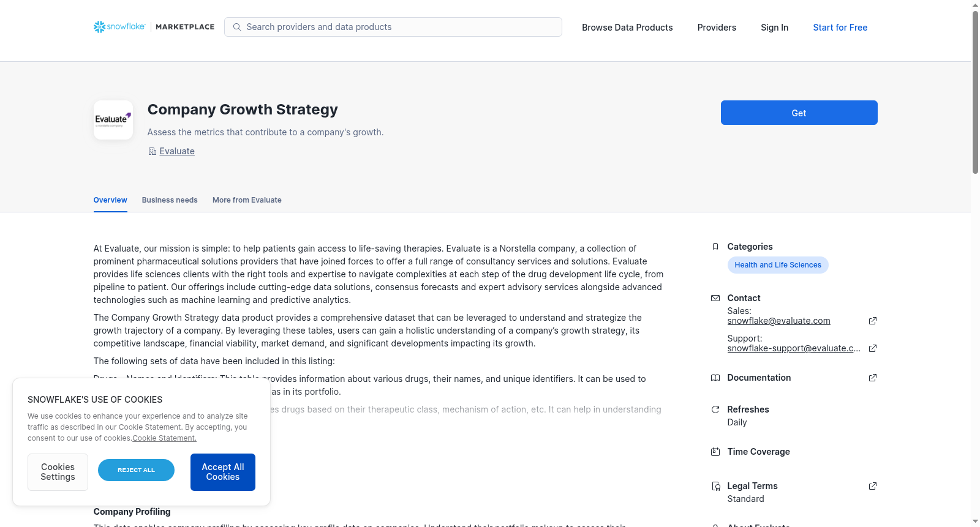Viewport: 980px width, 527px height.
Task: Click the Contact envelope icon
Action: [x=715, y=298]
